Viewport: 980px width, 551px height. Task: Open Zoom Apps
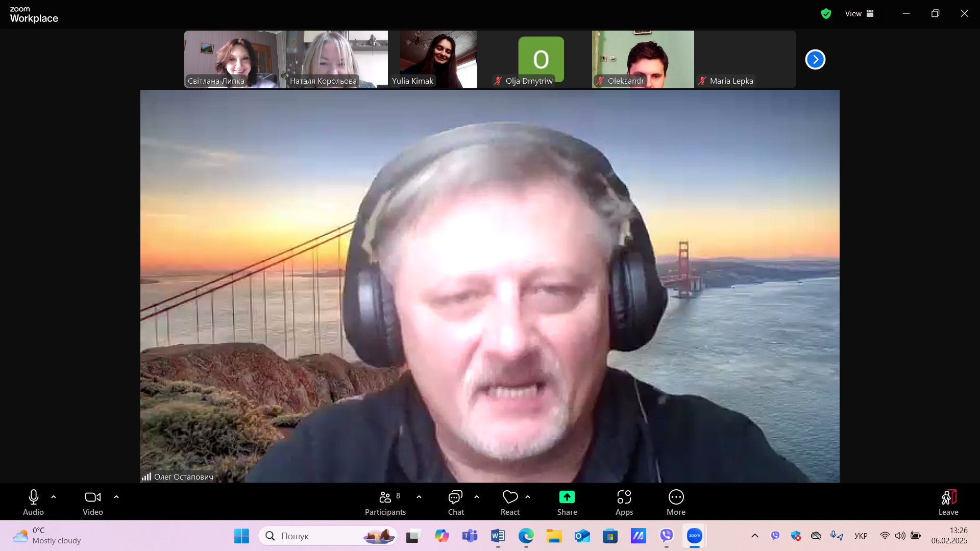click(624, 503)
